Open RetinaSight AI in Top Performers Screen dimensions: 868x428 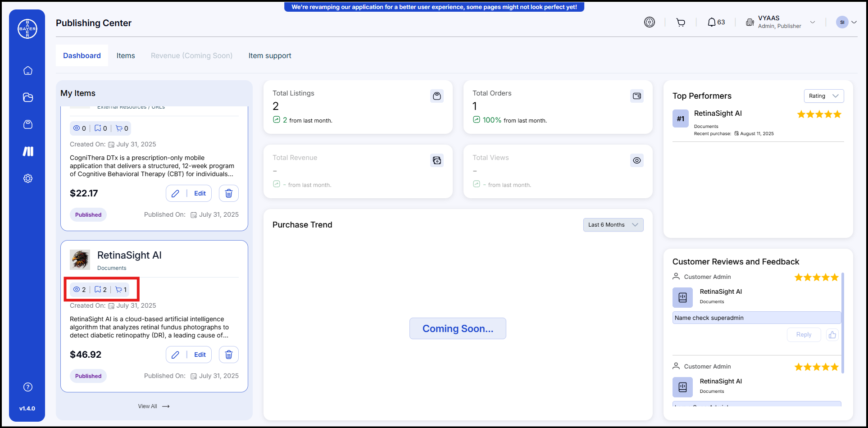pyautogui.click(x=718, y=114)
